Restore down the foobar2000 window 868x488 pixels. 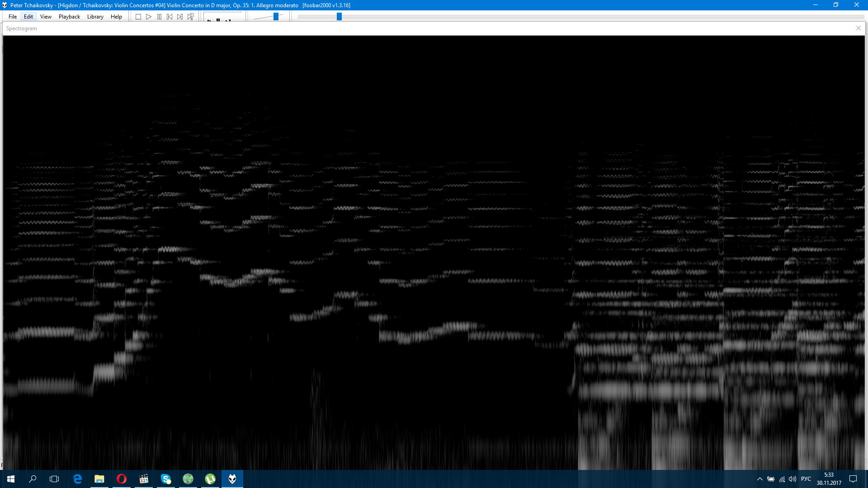[x=836, y=5]
